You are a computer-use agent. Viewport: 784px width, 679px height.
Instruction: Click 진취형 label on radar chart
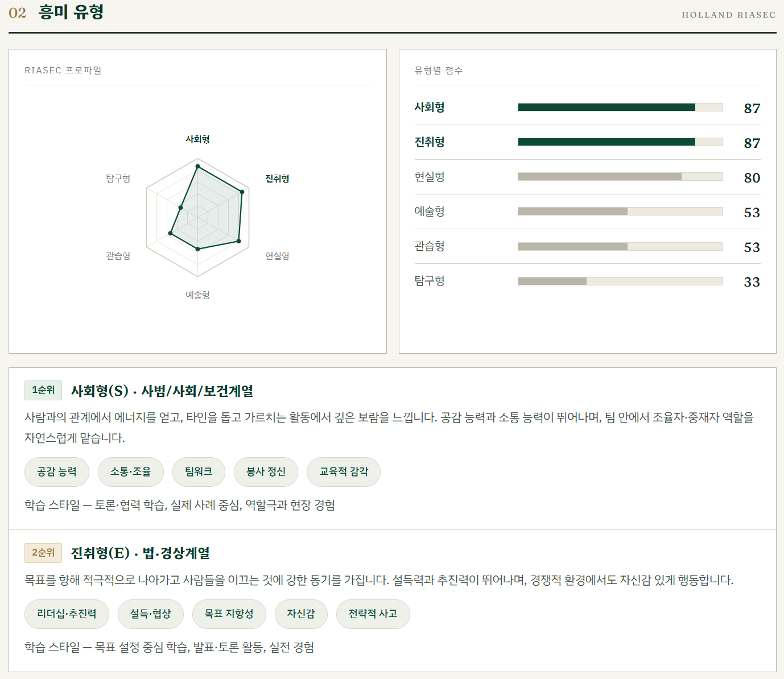[x=278, y=179]
